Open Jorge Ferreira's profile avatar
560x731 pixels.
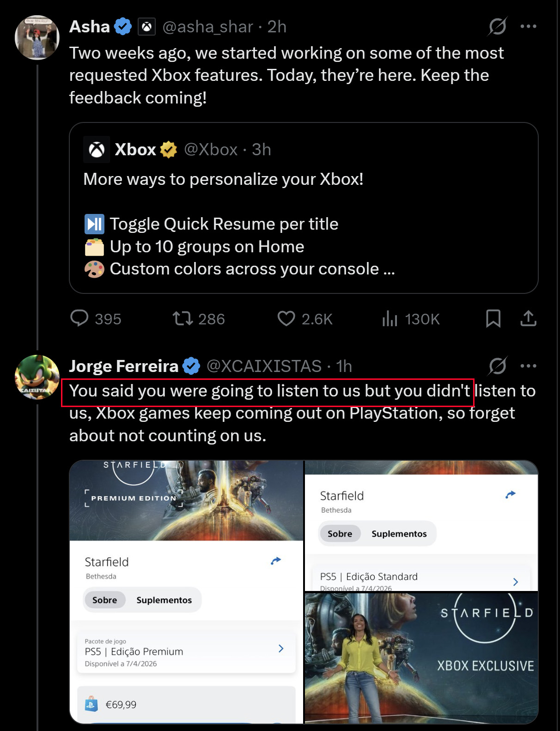point(37,377)
